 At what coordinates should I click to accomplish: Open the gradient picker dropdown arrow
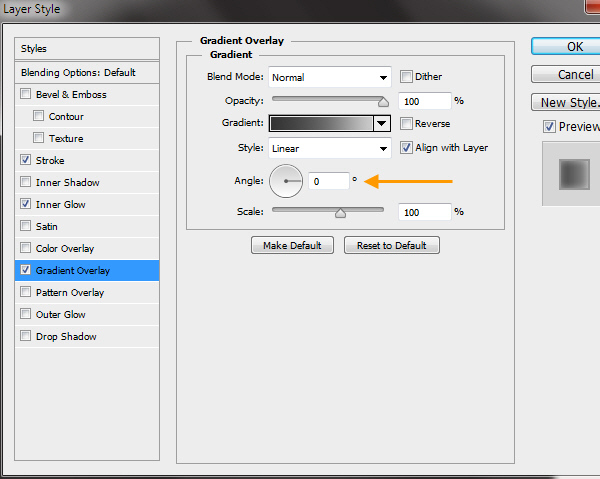pos(380,124)
